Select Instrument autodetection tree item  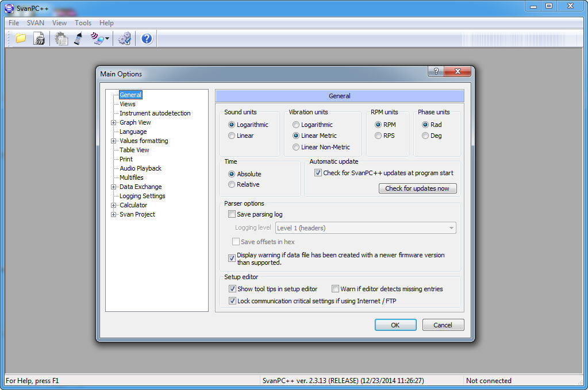point(155,113)
